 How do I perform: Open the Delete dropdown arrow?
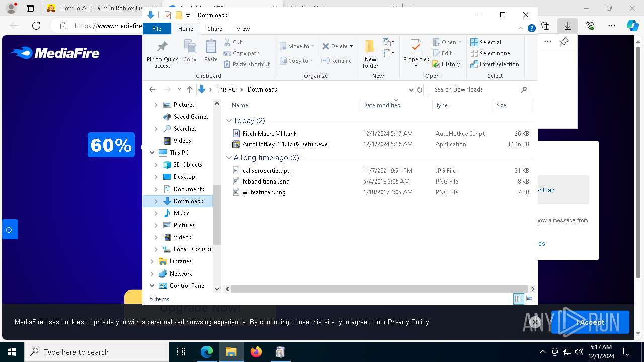tap(351, 46)
